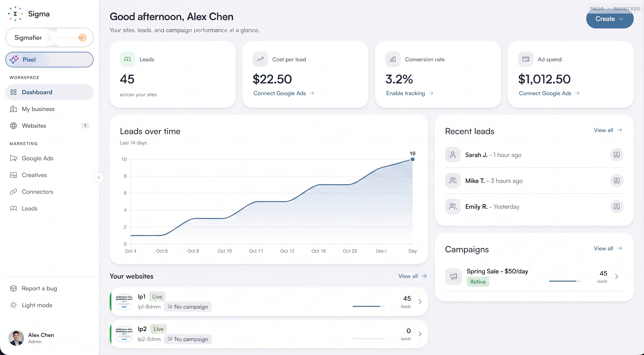Select Dashboard in the sidebar
This screenshot has width=644, height=355.
pos(49,92)
